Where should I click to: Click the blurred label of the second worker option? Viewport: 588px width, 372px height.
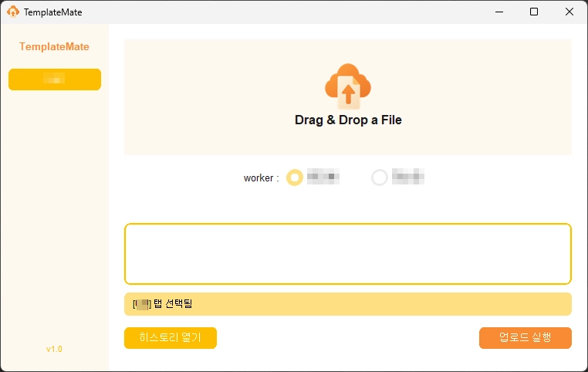[408, 177]
